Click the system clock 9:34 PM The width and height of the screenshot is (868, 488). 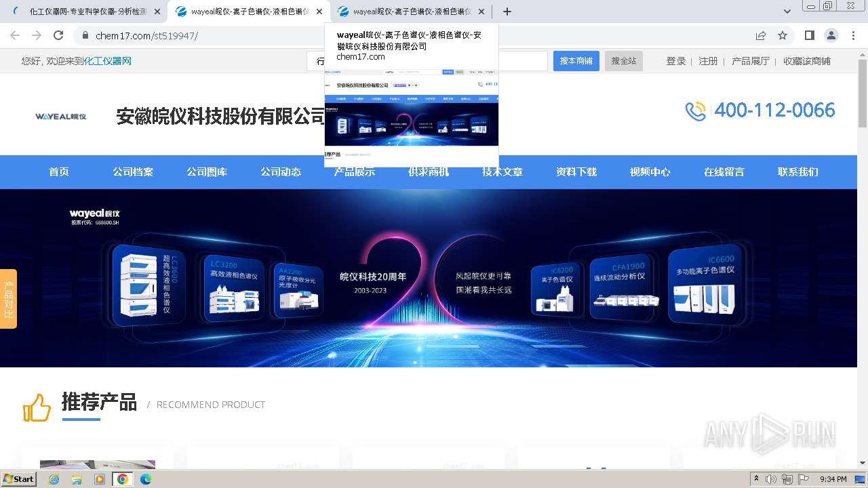[833, 479]
